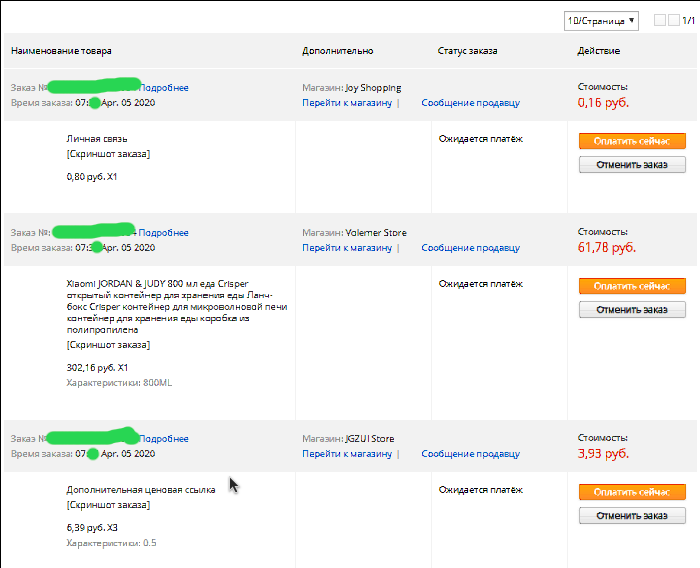
Task: Open the 10/Страница per-page dropdown
Action: 601,21
